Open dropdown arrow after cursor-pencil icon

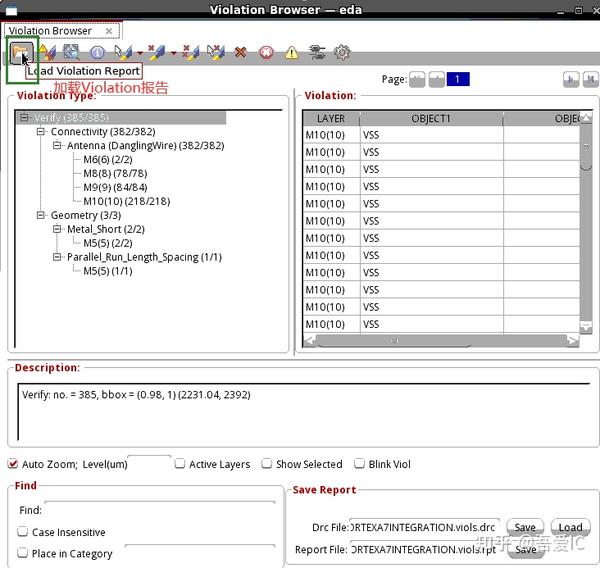[x=140, y=53]
